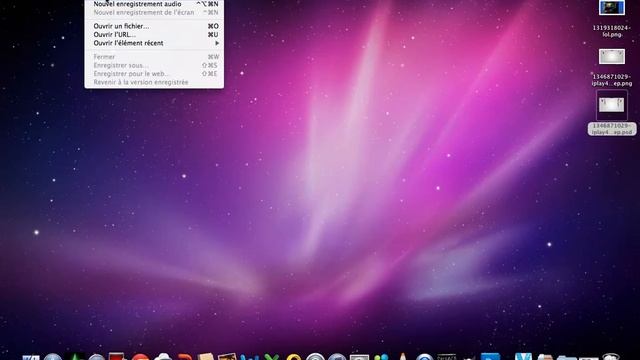This screenshot has width=640, height=360.
Task: Choose Nouvel enregistrement de l'écran menu item
Action: coord(154,12)
